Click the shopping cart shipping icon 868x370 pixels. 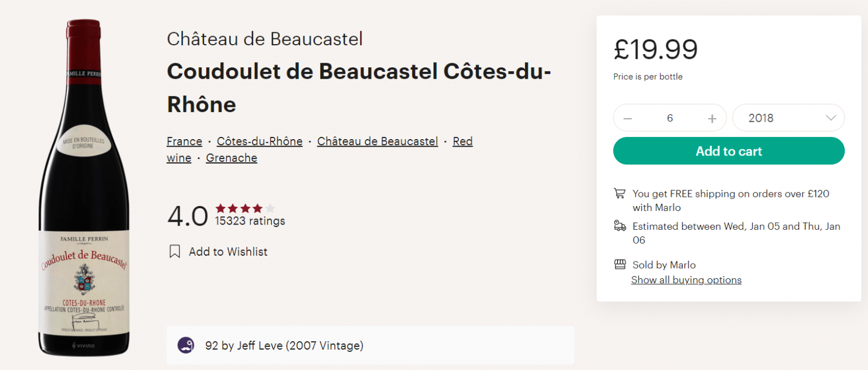[620, 193]
